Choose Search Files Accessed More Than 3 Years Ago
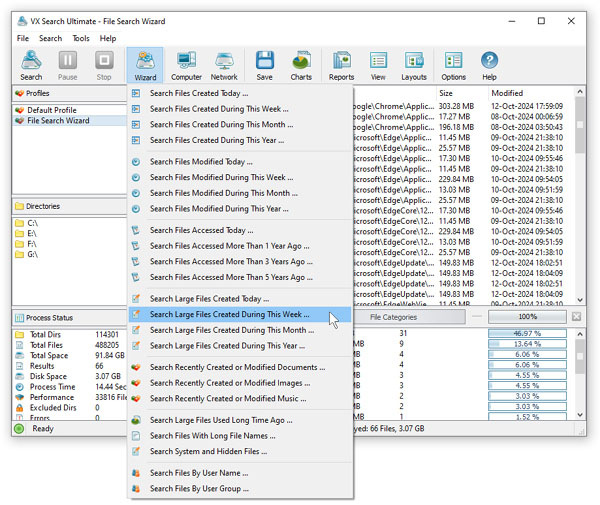The height and width of the screenshot is (505, 600). click(x=240, y=262)
